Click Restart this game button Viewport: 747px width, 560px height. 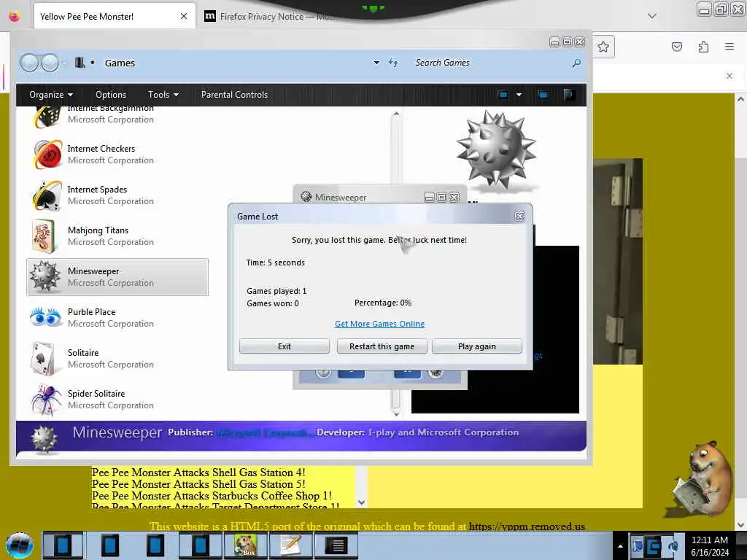tap(382, 346)
